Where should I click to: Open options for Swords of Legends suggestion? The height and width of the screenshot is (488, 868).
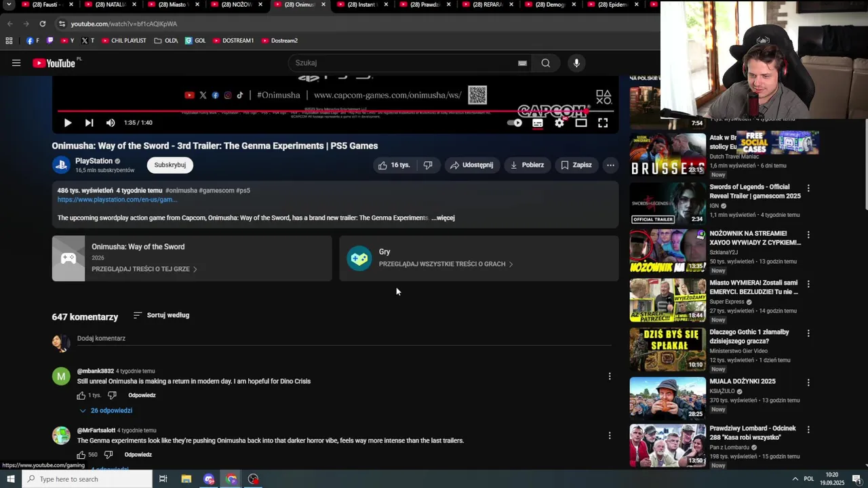pos(808,188)
